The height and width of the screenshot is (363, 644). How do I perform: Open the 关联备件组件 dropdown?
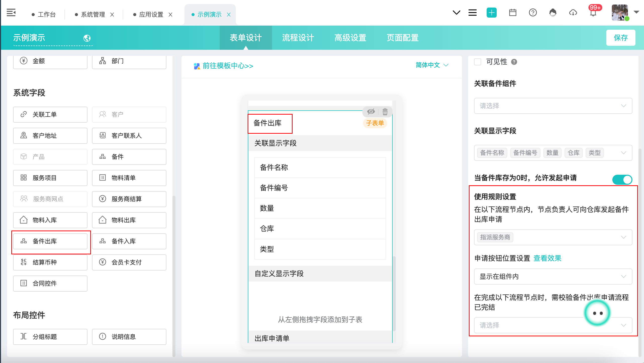pyautogui.click(x=553, y=106)
